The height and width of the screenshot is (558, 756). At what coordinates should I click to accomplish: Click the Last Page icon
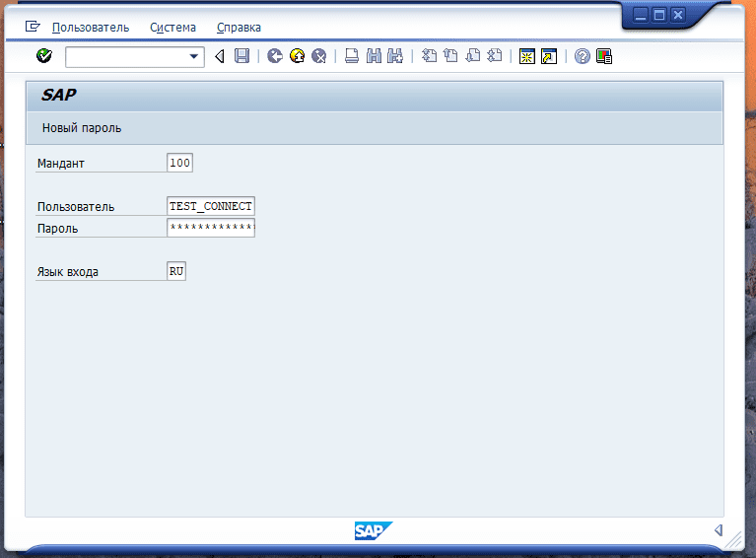tap(494, 56)
